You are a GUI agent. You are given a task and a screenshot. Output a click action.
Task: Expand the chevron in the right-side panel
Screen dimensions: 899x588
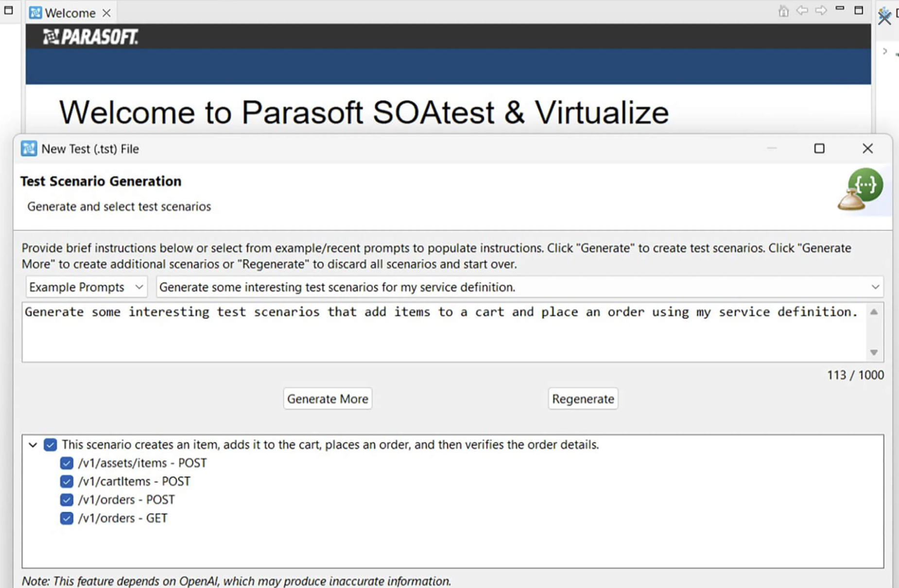885,51
